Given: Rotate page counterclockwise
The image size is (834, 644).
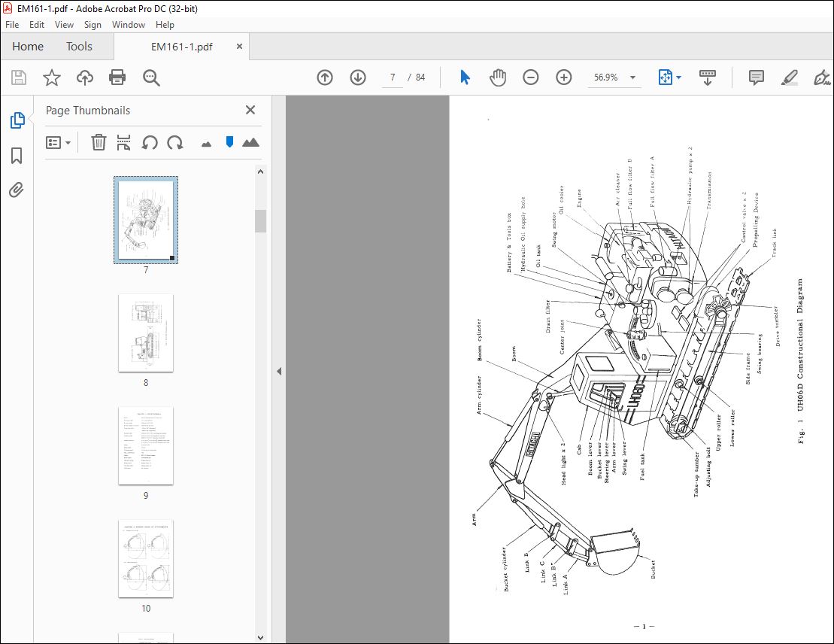Looking at the screenshot, I should pos(150,143).
